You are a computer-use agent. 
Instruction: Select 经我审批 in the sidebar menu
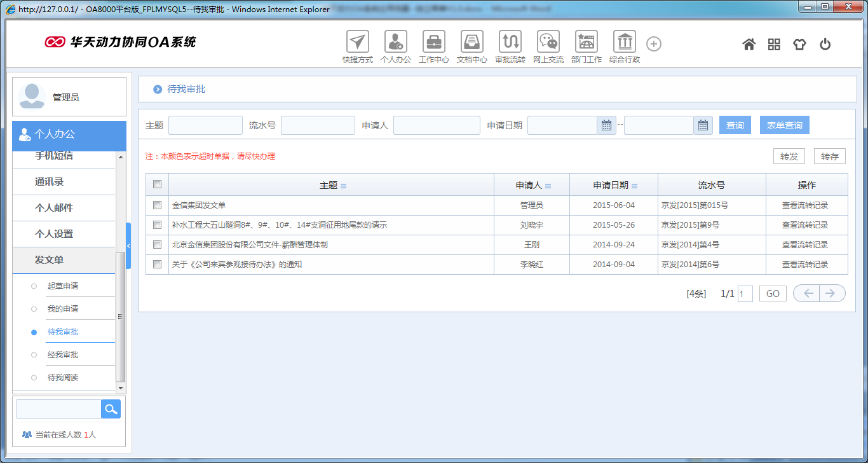[63, 355]
